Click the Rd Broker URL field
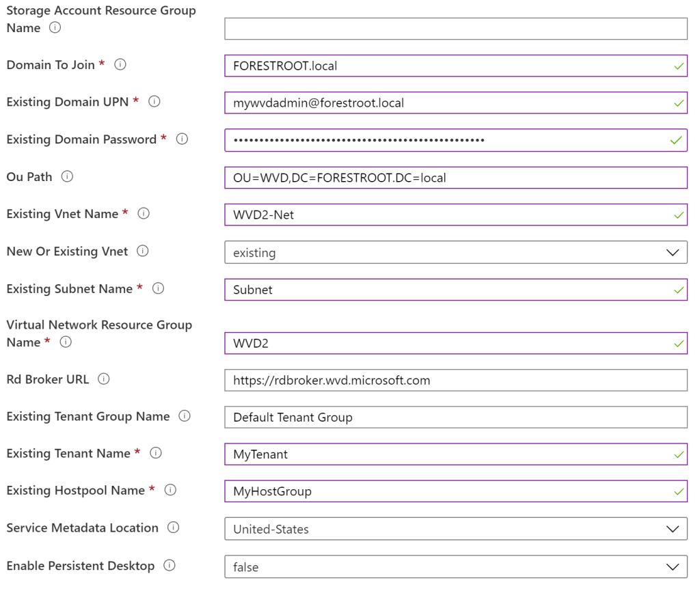The image size is (700, 589). click(456, 380)
